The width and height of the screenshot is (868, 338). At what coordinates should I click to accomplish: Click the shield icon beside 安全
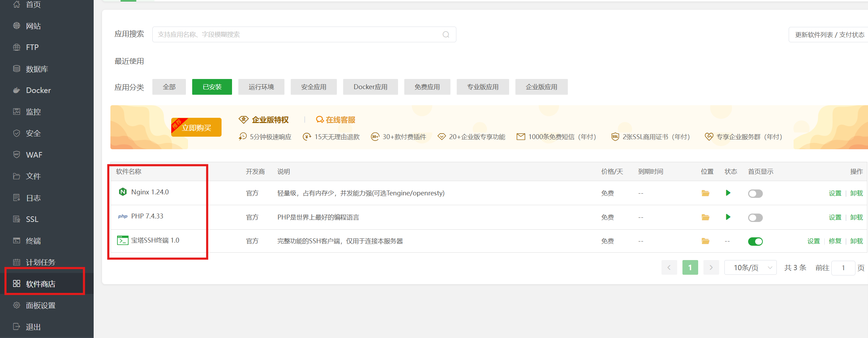[16, 133]
